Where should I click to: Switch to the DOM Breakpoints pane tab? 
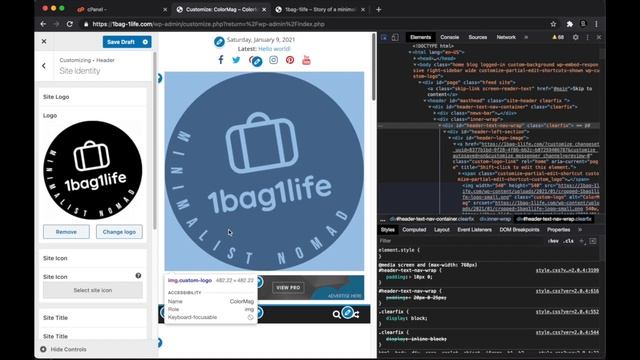(519, 230)
